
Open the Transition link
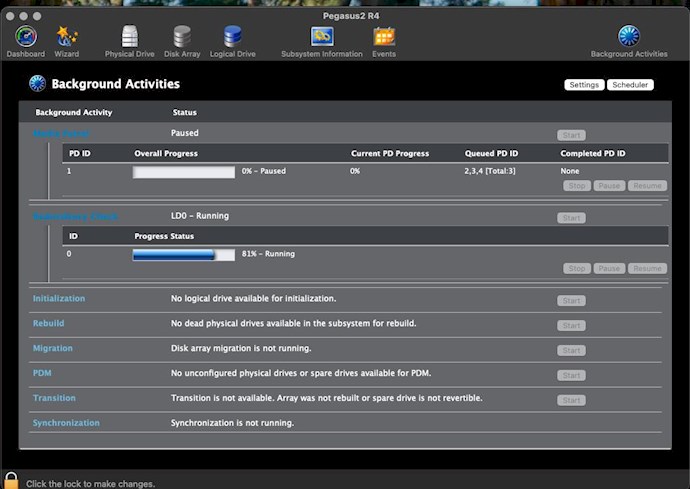[54, 398]
